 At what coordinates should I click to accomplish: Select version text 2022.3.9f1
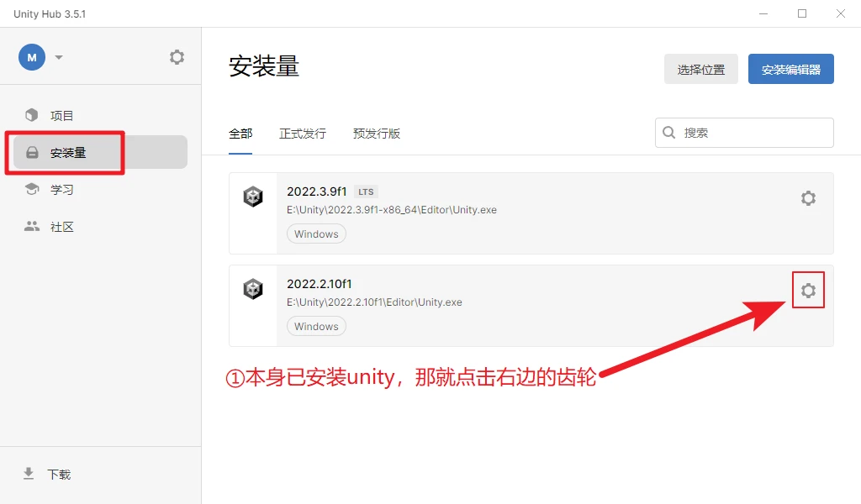point(317,192)
